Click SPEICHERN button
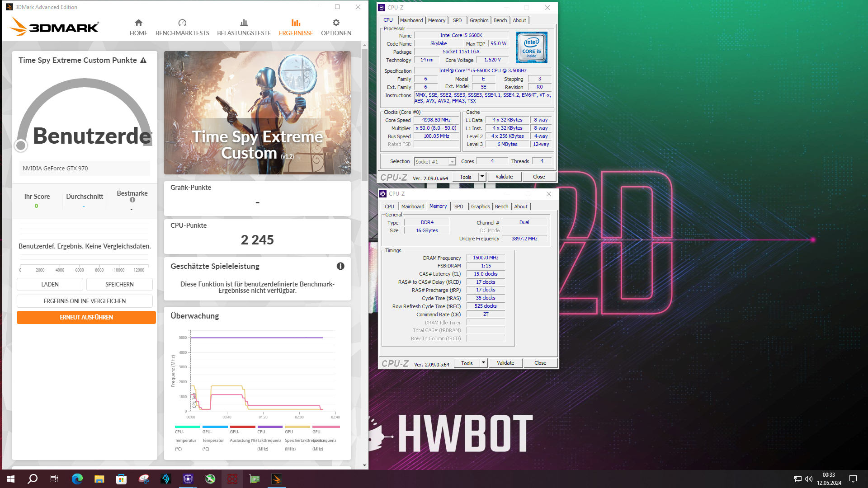This screenshot has height=488, width=868. pyautogui.click(x=119, y=284)
